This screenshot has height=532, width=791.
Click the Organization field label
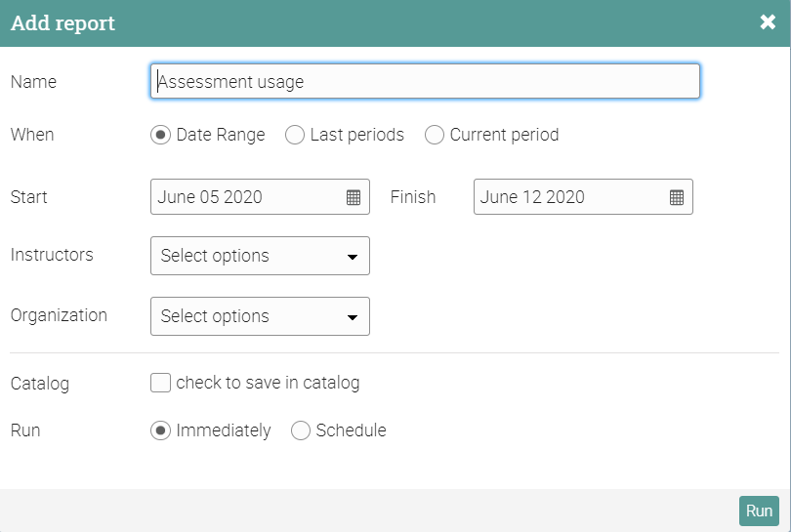[x=59, y=315]
